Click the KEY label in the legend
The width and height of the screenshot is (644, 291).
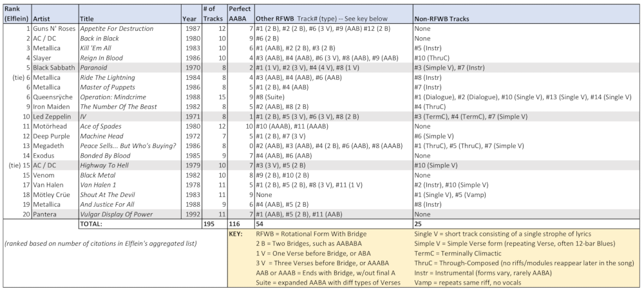click(236, 234)
